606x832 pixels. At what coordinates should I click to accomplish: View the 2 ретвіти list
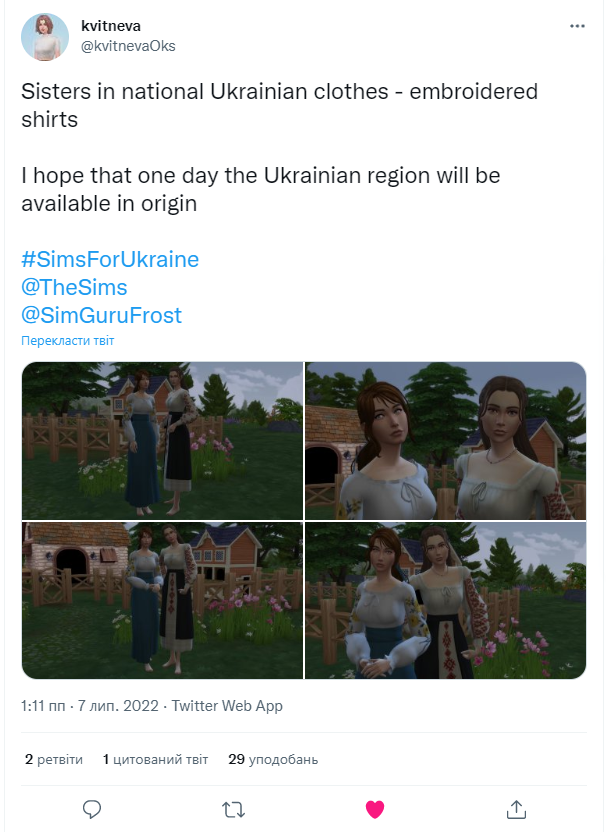point(54,759)
